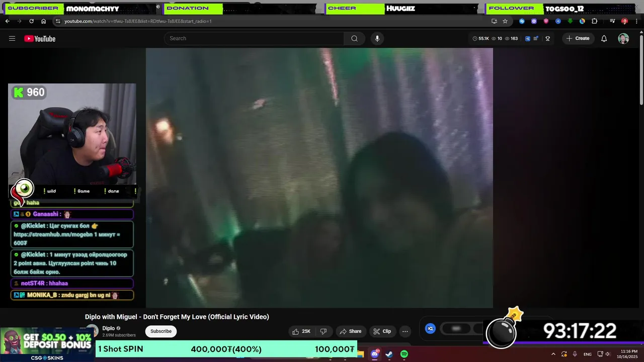This screenshot has width=644, height=362.
Task: Search by voice with the microphone button
Action: tap(377, 38)
